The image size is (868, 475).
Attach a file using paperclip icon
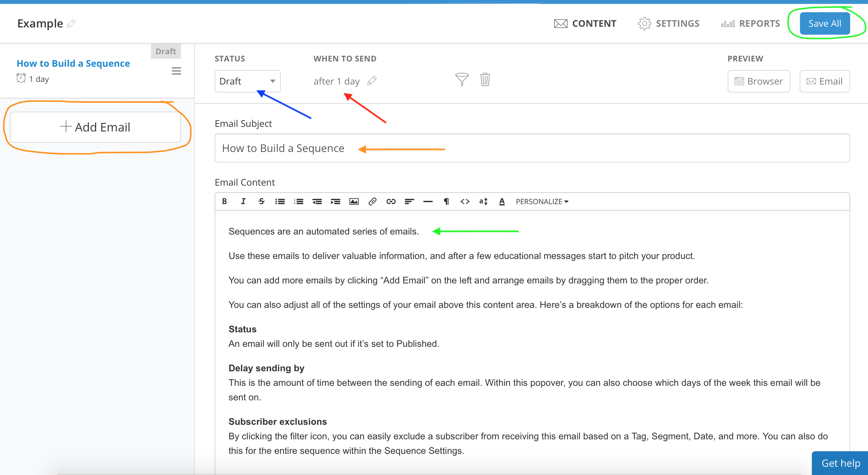tap(372, 201)
